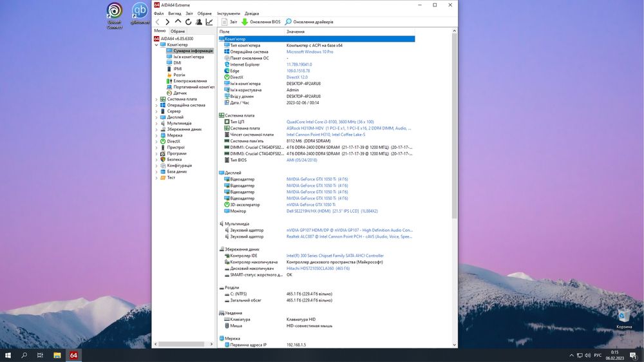Image resolution: width=644 pixels, height=362 pixels.
Task: Expand the Збереження даних tree node
Action: 156,129
